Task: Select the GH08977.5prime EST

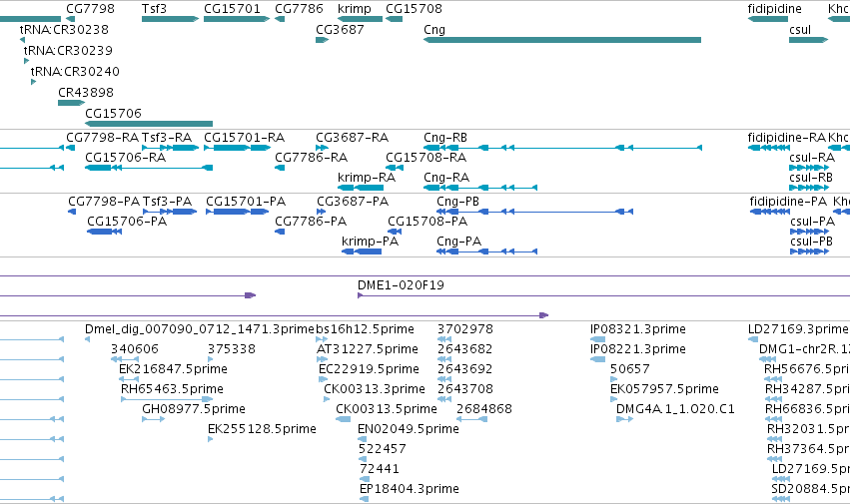Action: 154,419
